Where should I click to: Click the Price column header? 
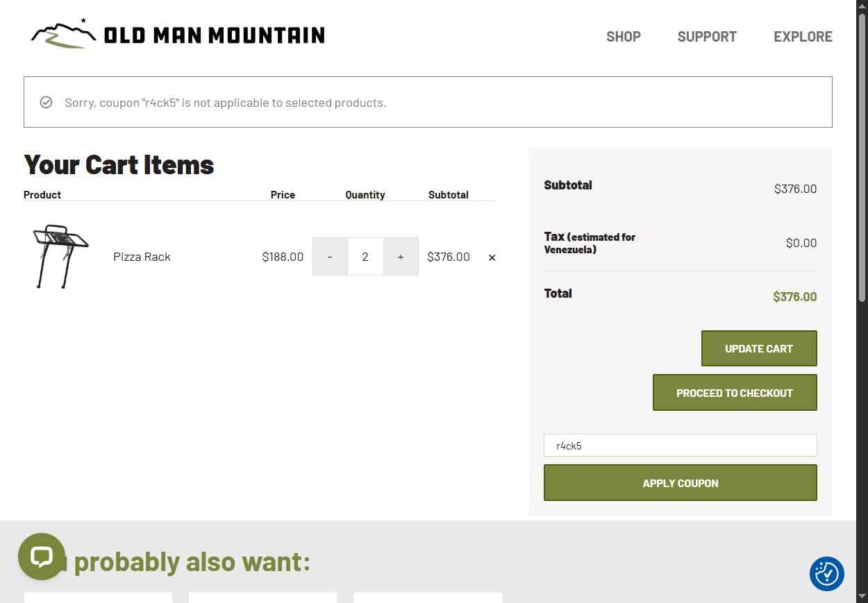tap(283, 195)
